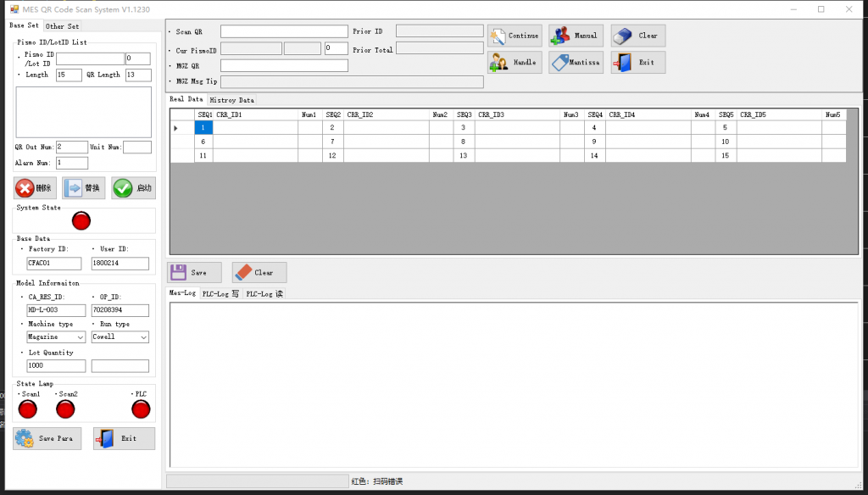Click the top Clear eraser button

pos(637,36)
